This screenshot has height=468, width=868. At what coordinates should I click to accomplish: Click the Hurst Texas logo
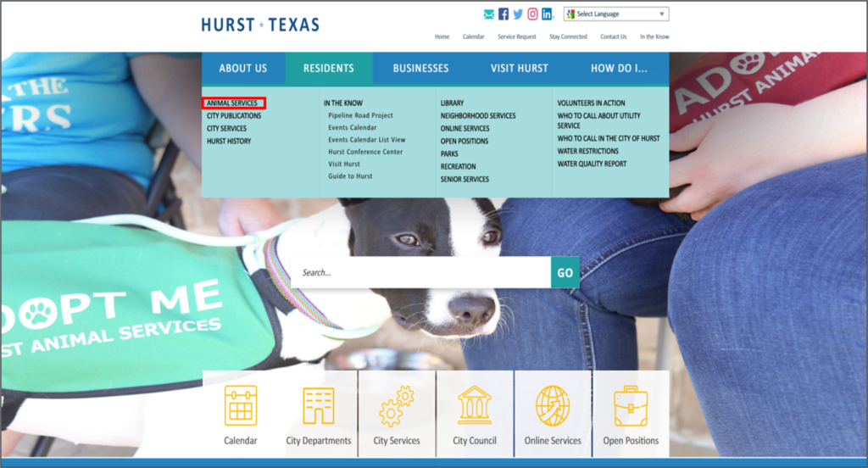point(260,25)
